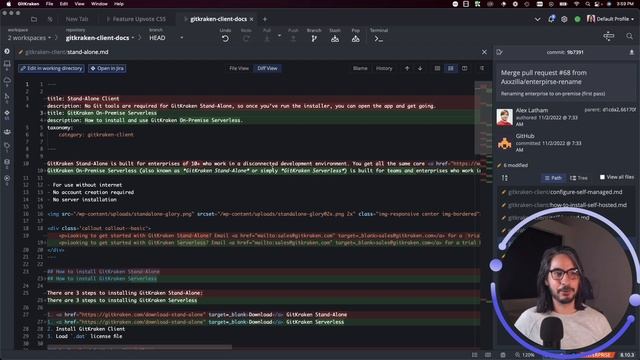The width and height of the screenshot is (640, 360).
Task: Click the icon beside the split diff button
Action: coord(482,69)
